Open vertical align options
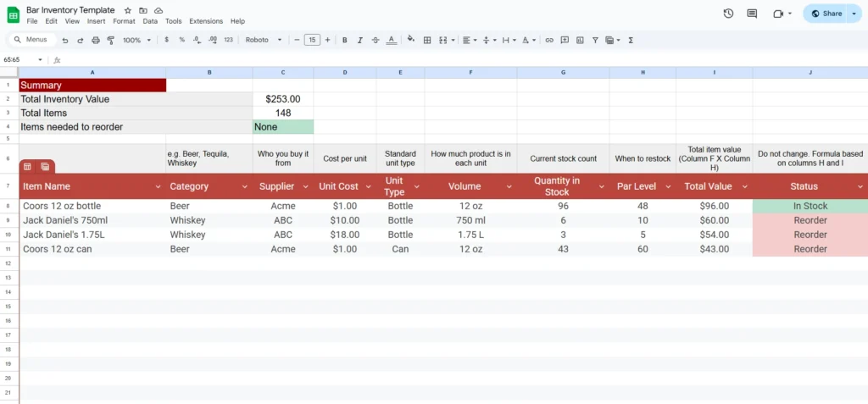The width and height of the screenshot is (868, 404). coord(489,40)
